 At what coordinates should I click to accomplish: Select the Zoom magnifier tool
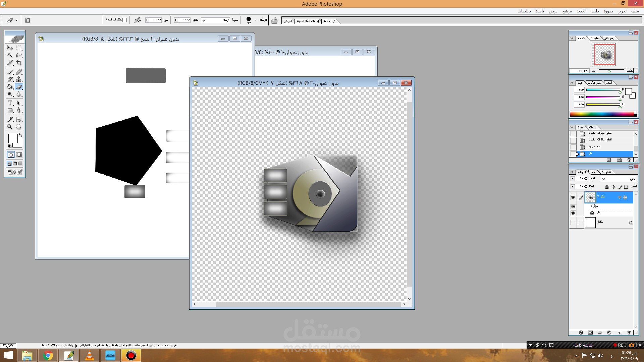tap(10, 127)
